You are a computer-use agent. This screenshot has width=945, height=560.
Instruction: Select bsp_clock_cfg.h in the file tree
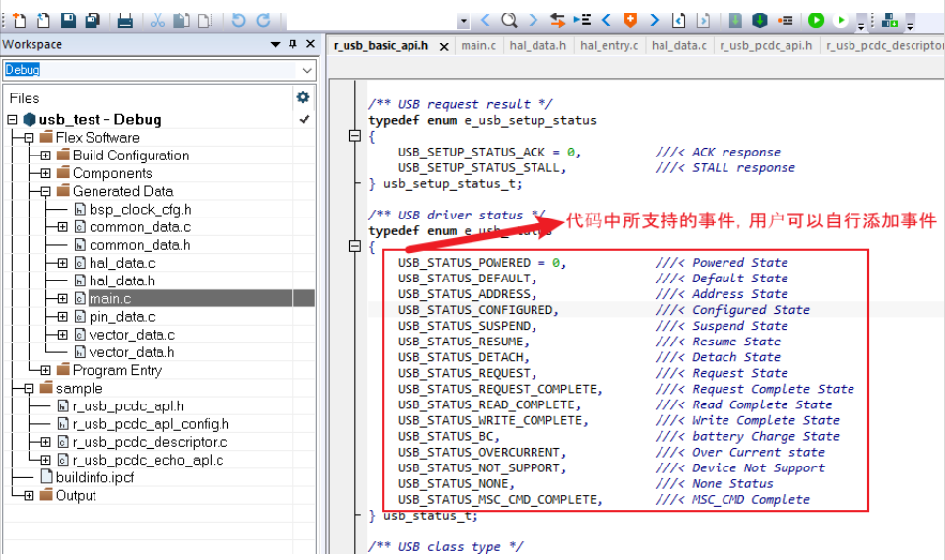click(x=140, y=210)
